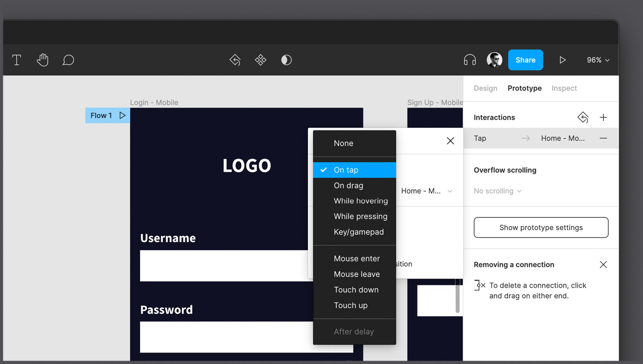643x364 pixels.
Task: Add a new interaction with the plus icon
Action: [603, 117]
